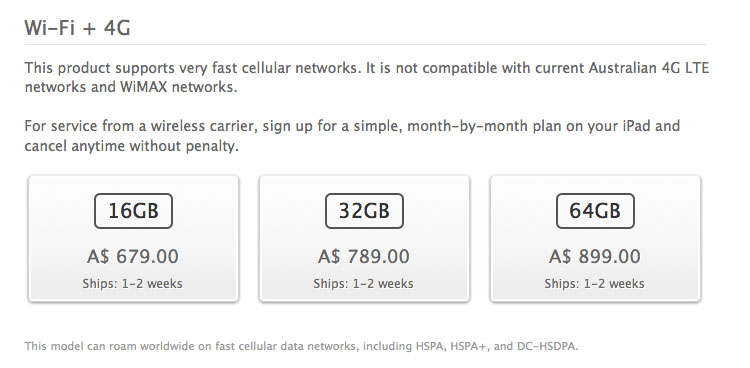The height and width of the screenshot is (368, 750).
Task: Click the shipping estimate under 32GB
Action: click(364, 284)
